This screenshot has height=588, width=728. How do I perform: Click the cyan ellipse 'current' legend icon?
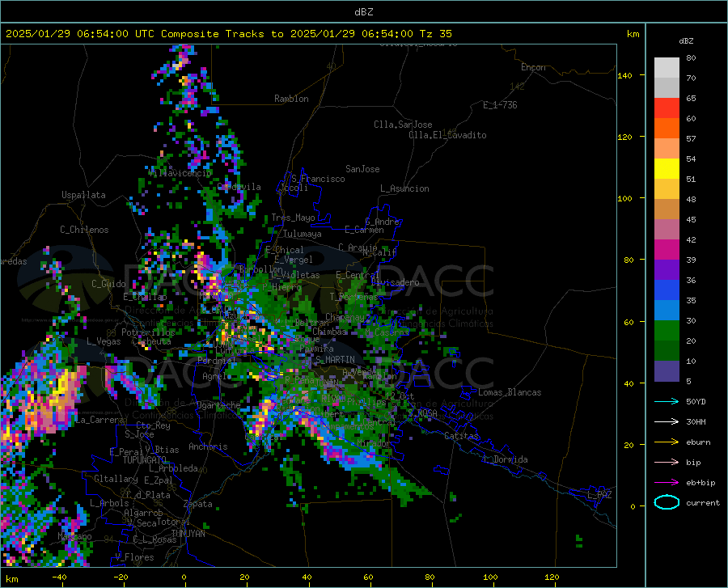click(x=667, y=502)
